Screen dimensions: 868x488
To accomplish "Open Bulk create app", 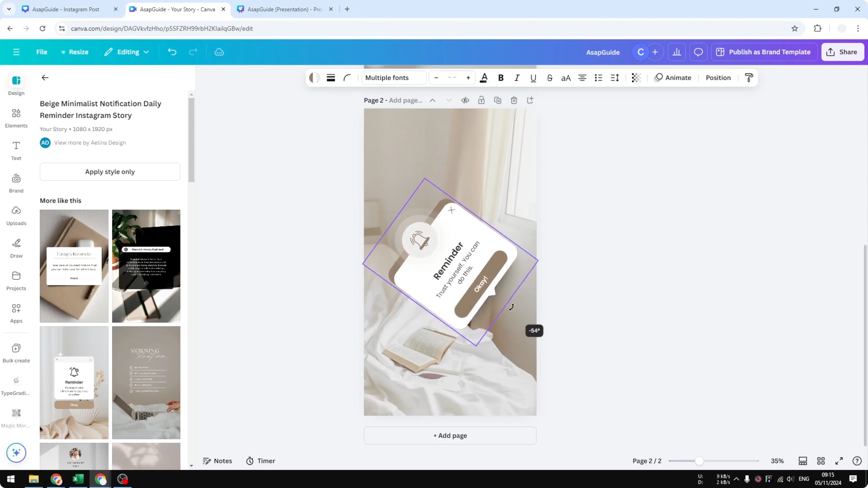I will coord(16,353).
